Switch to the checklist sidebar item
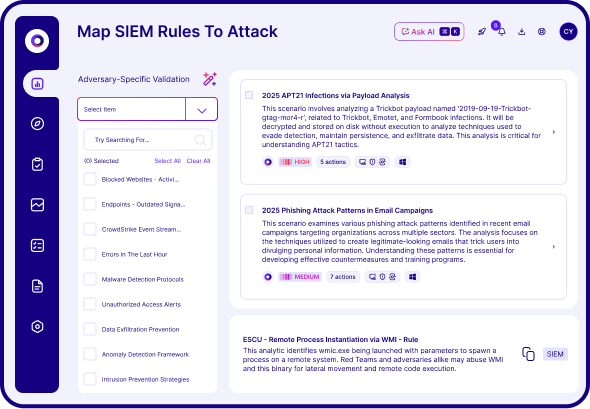Screen dimensions: 590x409 (37, 246)
